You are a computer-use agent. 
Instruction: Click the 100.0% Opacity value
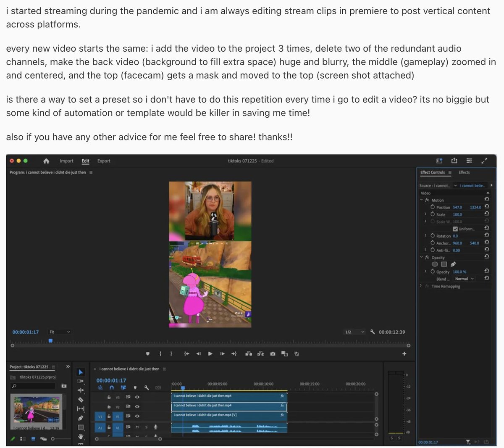pyautogui.click(x=459, y=272)
